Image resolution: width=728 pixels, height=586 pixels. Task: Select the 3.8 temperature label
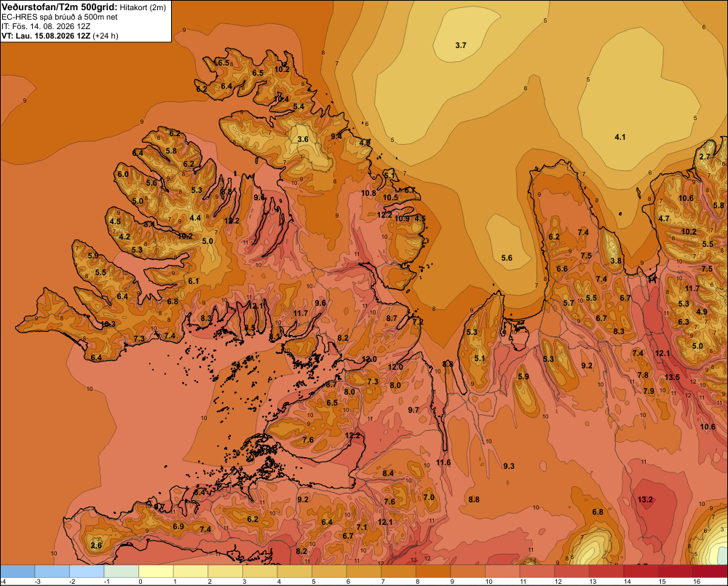[x=616, y=261]
